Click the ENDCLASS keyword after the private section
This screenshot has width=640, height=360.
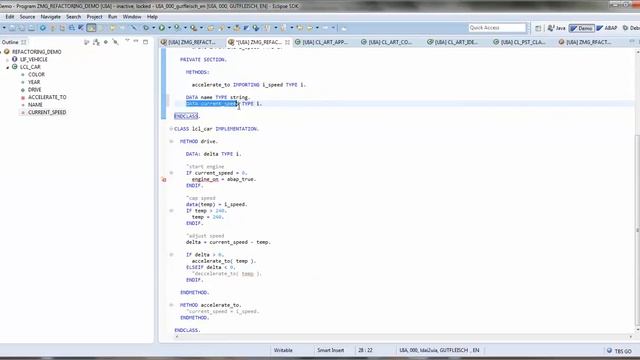point(186,116)
